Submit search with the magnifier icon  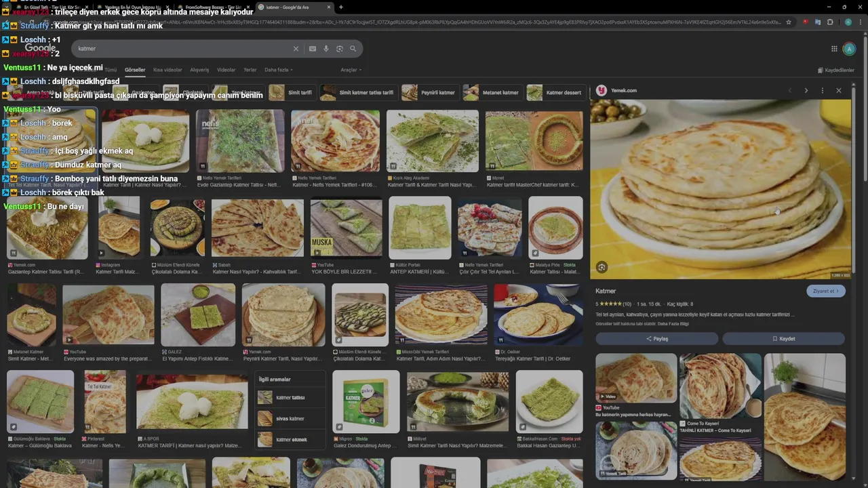coord(353,49)
